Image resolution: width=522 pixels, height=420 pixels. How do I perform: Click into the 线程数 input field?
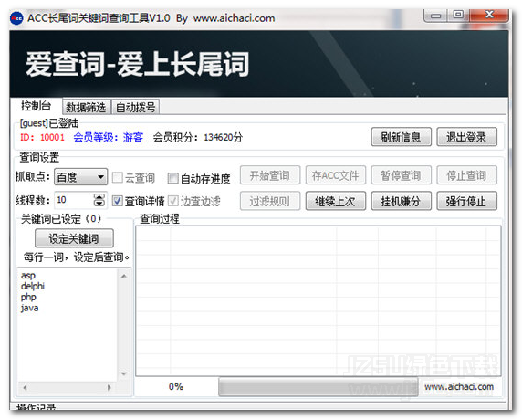(x=74, y=200)
